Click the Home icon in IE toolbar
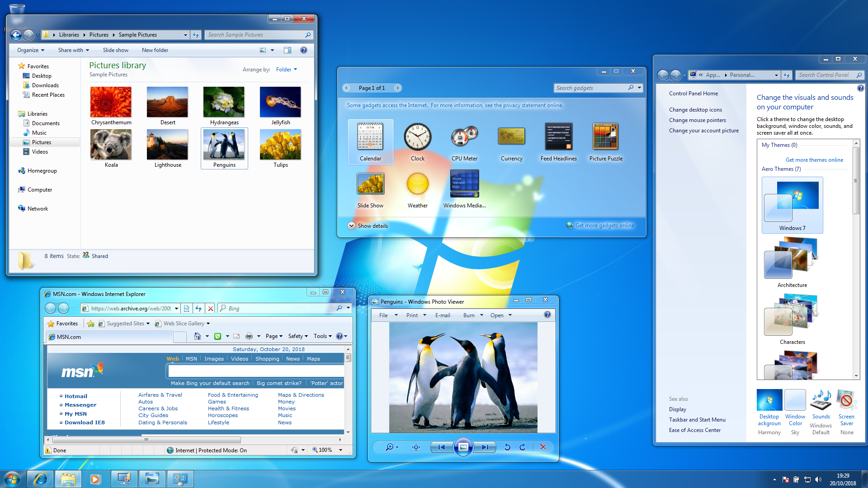 (x=197, y=336)
